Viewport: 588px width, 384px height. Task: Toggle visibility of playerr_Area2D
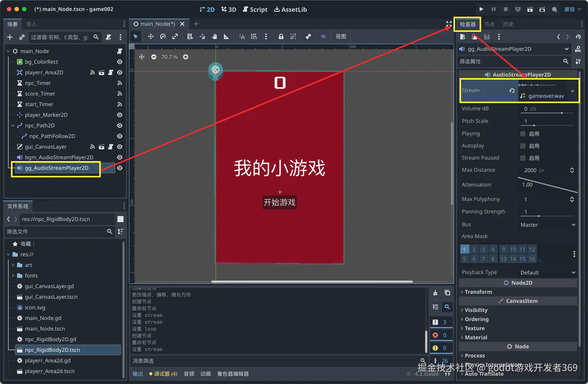coord(120,72)
